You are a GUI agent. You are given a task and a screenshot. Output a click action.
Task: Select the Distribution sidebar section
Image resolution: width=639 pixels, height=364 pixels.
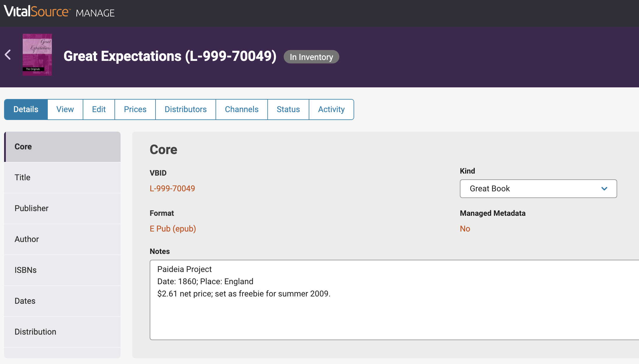pos(63,332)
